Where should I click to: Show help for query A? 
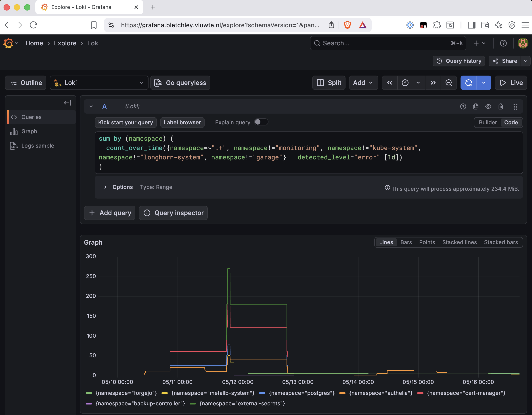[463, 107]
